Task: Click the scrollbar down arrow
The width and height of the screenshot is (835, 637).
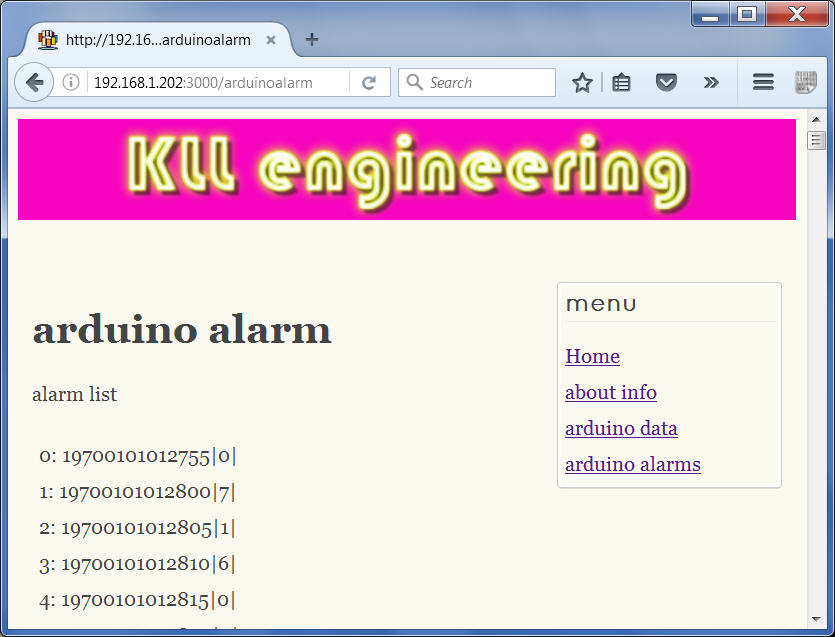Action: coord(816,619)
